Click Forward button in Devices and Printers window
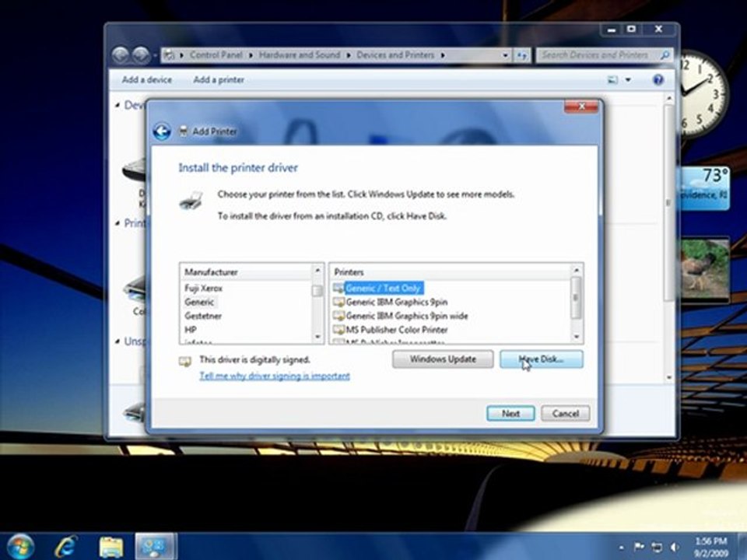The width and height of the screenshot is (747, 560). click(141, 55)
